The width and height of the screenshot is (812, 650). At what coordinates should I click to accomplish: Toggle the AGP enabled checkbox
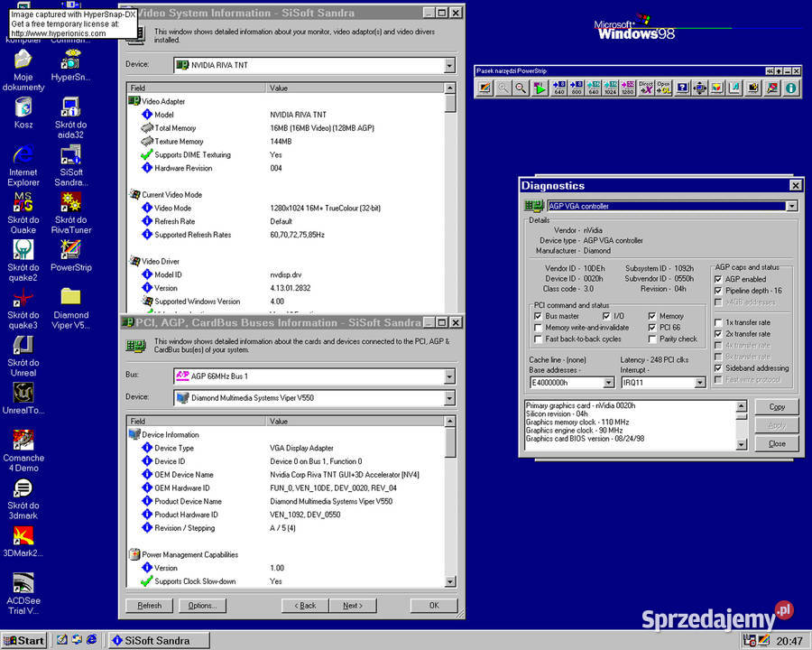[x=718, y=279]
